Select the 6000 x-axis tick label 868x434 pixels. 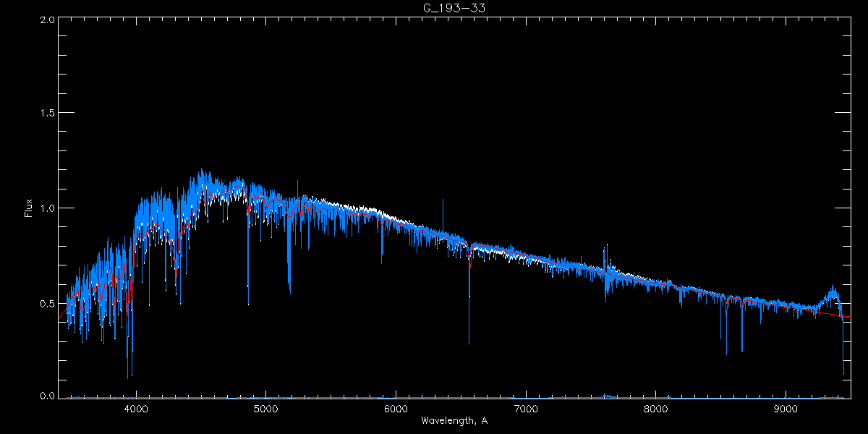(x=396, y=409)
